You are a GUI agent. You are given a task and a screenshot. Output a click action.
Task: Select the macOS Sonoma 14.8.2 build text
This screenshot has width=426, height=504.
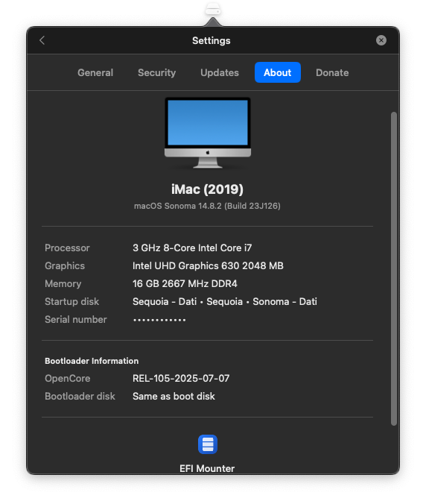207,206
